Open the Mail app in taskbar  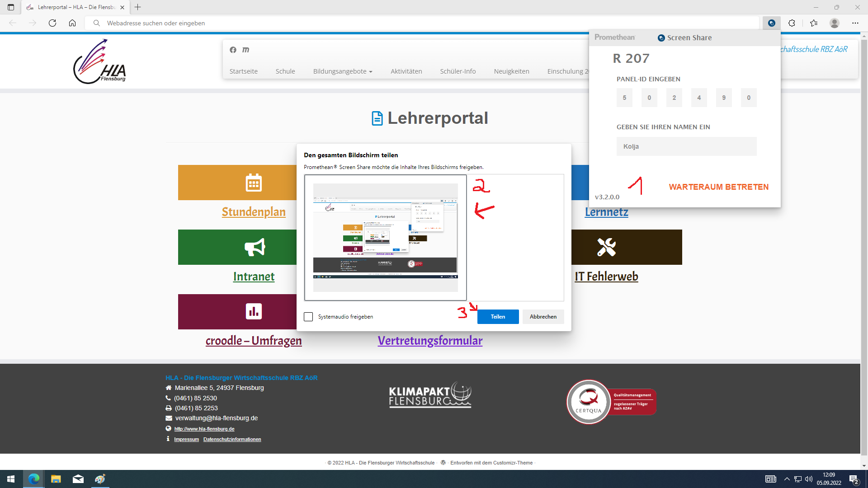(x=78, y=479)
